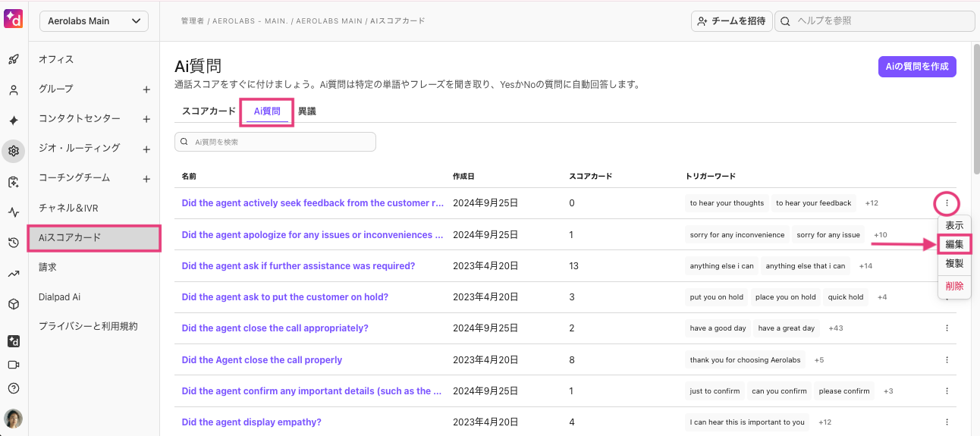The width and height of the screenshot is (980, 436).
Task: Open 'Did the agent ask if further assistance was required?'
Action: click(x=298, y=266)
